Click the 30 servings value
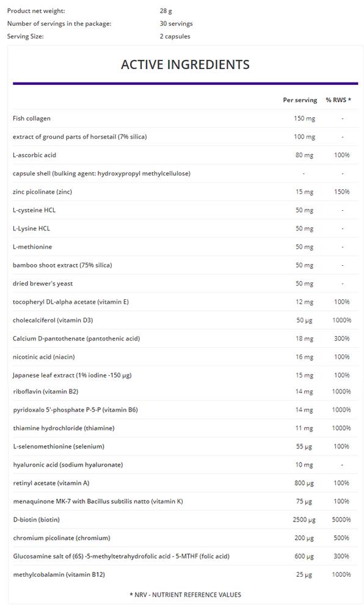364x611 pixels. (176, 24)
